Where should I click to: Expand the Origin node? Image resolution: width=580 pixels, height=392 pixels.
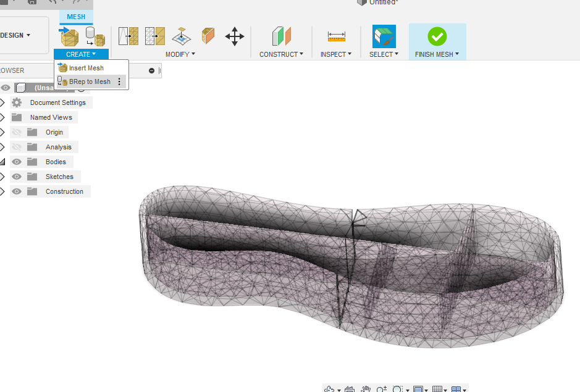click(x=2, y=132)
